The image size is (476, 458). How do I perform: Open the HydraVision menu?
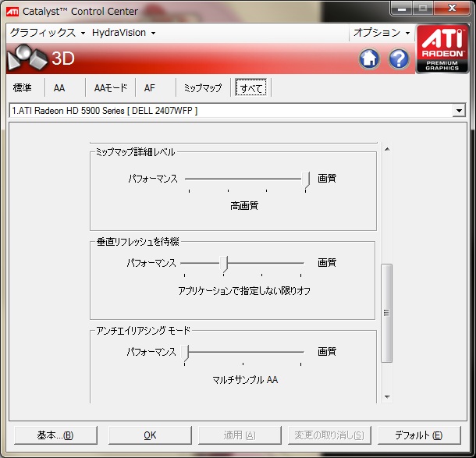(123, 33)
